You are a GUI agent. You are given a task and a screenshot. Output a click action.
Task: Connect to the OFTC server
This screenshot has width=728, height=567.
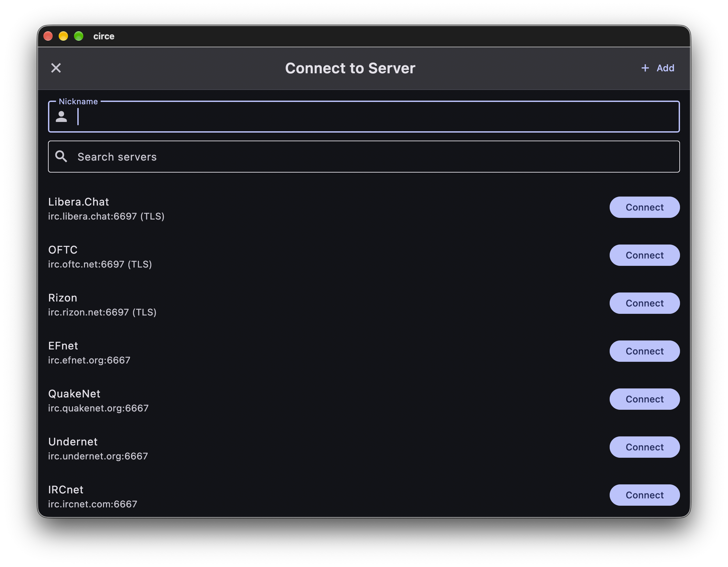coord(644,255)
